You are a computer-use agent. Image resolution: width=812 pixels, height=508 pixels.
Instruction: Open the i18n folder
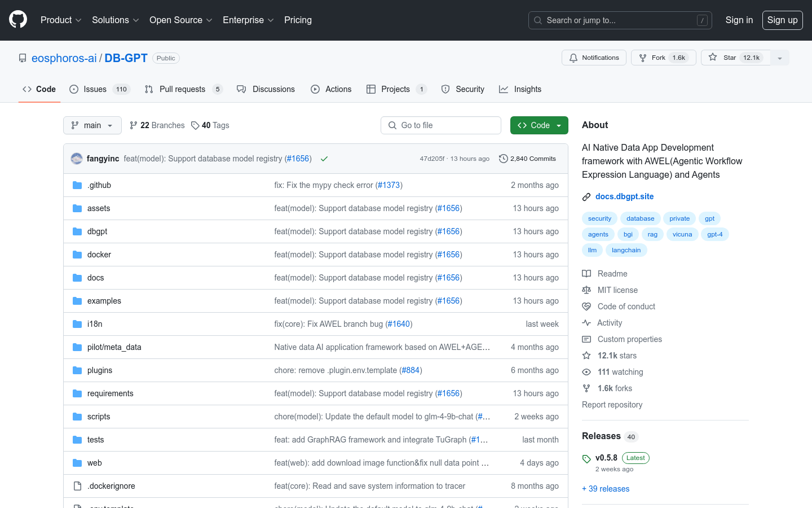[95, 324]
